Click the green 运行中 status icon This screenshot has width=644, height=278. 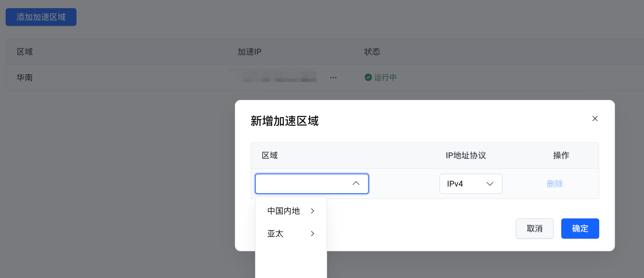point(368,77)
